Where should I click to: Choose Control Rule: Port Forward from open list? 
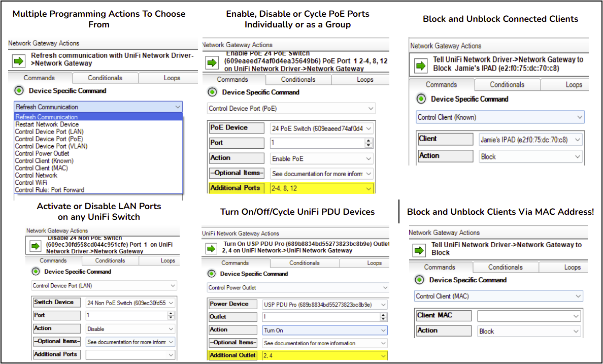98,190
